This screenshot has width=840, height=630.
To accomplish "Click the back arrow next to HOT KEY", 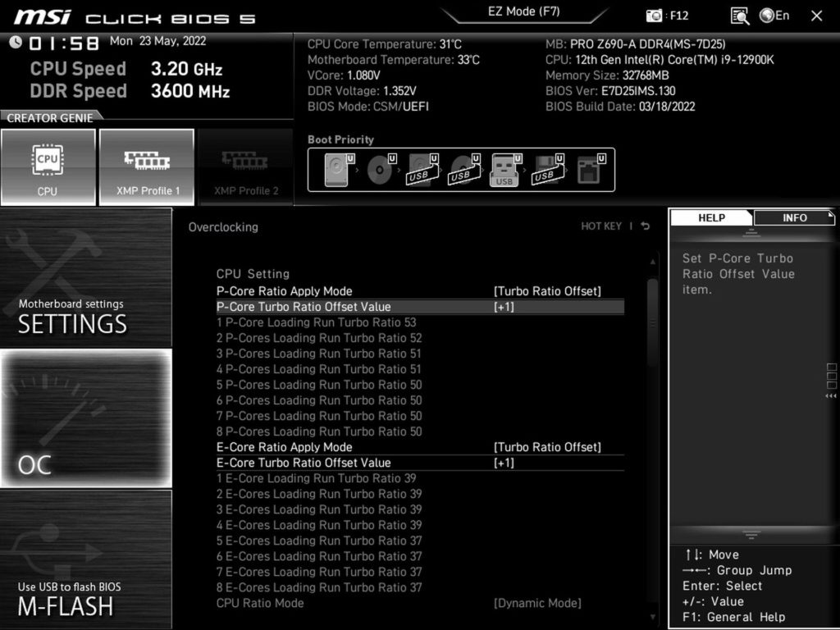I will pyautogui.click(x=646, y=226).
